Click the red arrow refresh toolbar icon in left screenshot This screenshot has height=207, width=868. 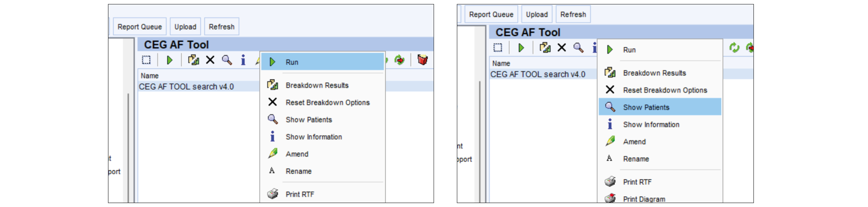tap(399, 60)
